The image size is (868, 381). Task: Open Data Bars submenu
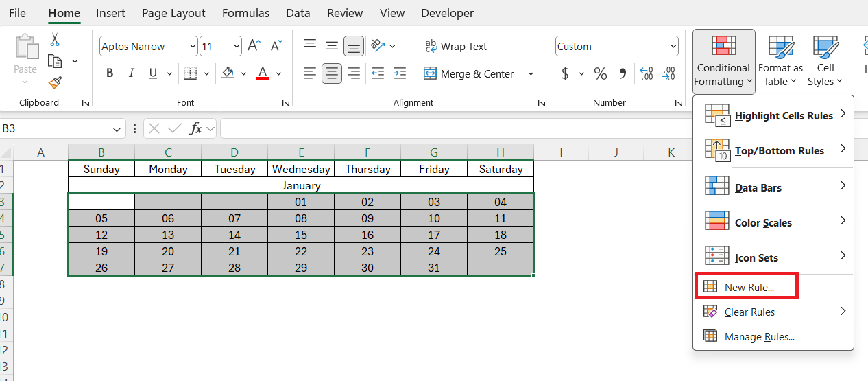pyautogui.click(x=773, y=187)
